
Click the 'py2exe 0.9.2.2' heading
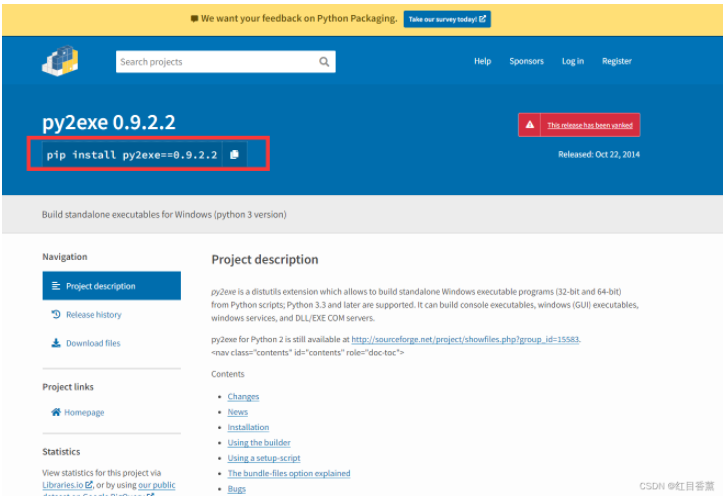click(109, 123)
